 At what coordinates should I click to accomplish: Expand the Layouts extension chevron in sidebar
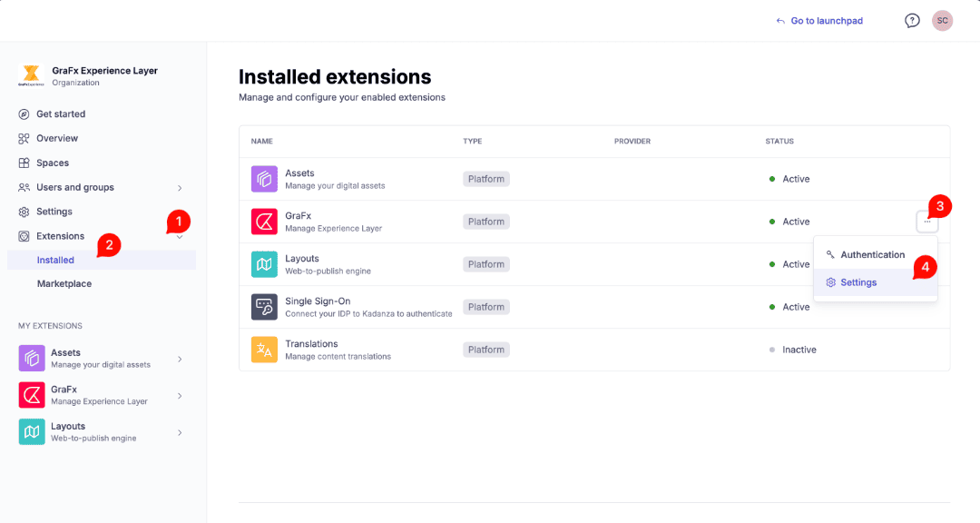pos(180,432)
